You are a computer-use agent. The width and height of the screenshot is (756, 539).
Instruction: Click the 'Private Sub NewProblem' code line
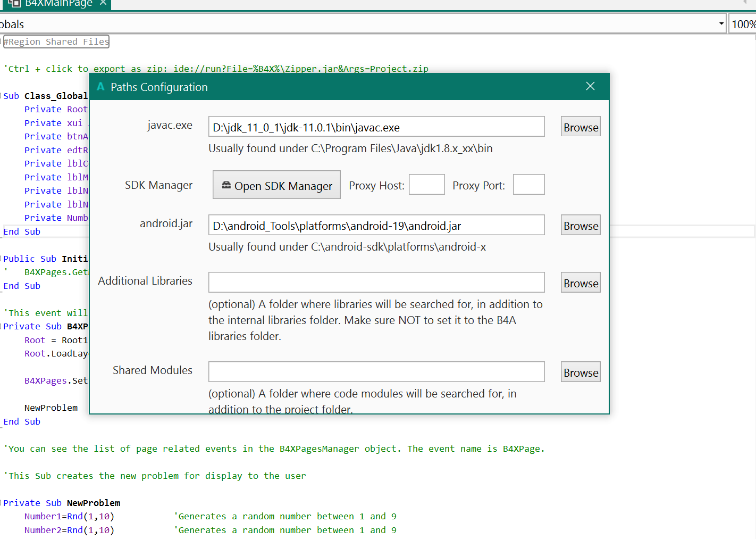(x=62, y=503)
